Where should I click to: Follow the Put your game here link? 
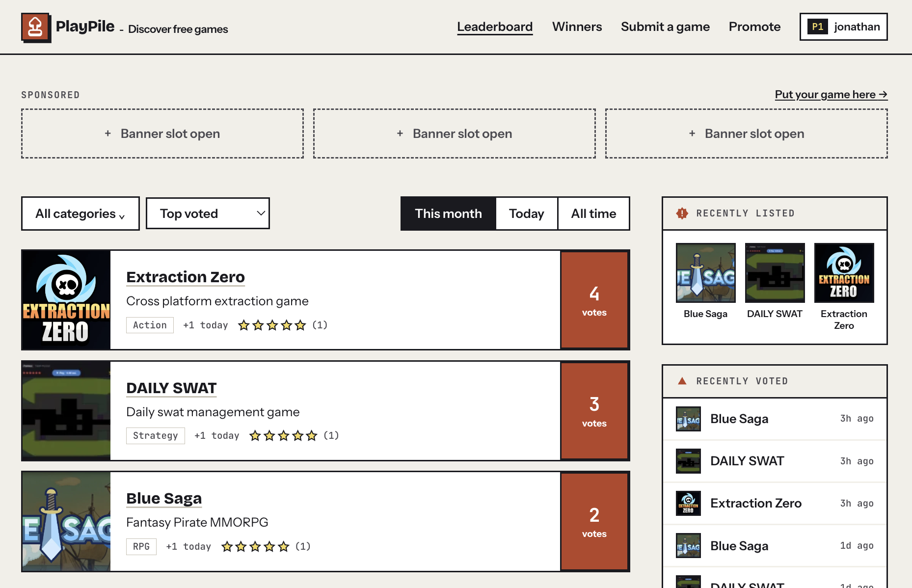(831, 94)
